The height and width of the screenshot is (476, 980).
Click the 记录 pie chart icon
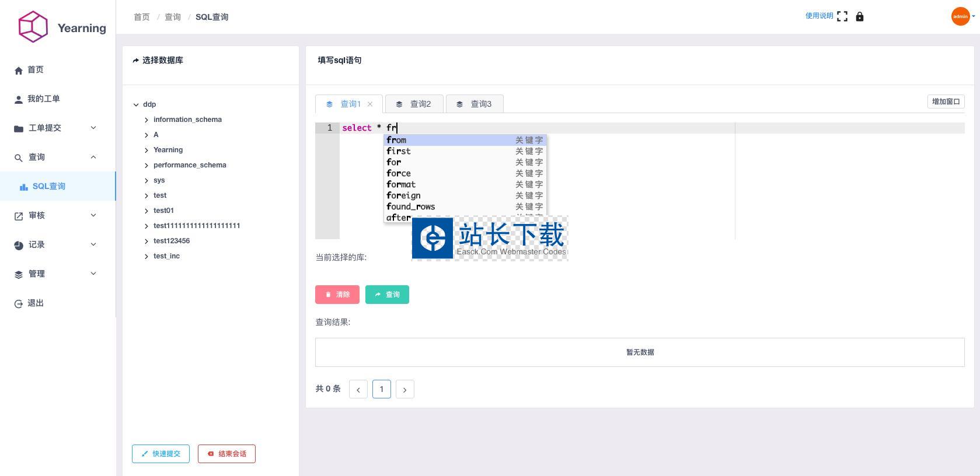(x=19, y=245)
